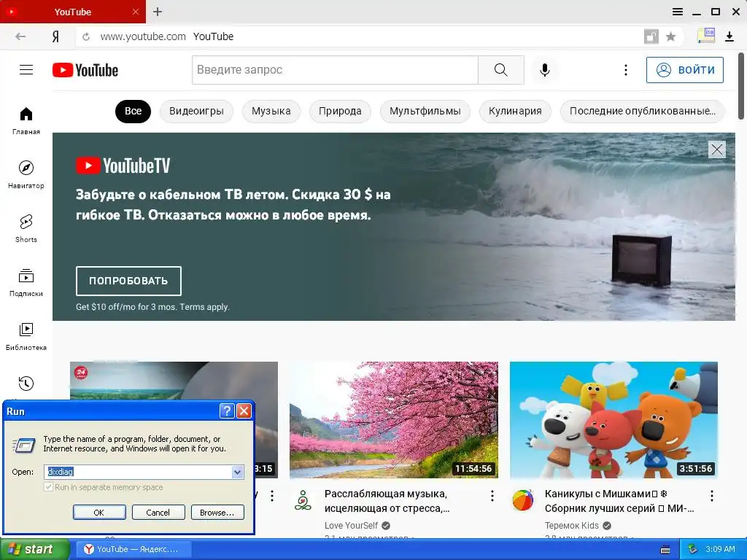Open options for Каникулы с Мишками video

712,496
